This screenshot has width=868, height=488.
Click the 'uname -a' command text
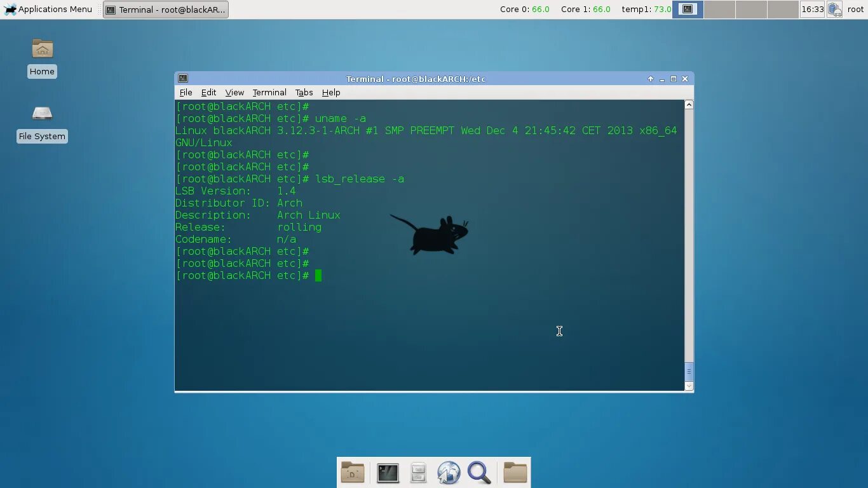tap(341, 119)
